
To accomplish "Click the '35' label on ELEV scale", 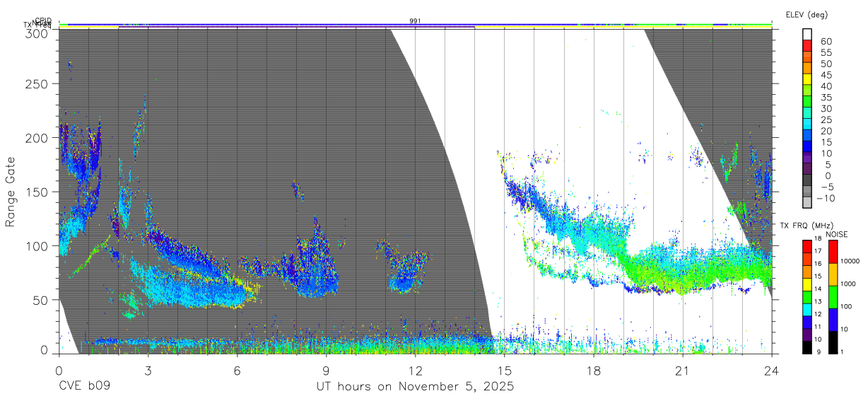I will 825,98.
